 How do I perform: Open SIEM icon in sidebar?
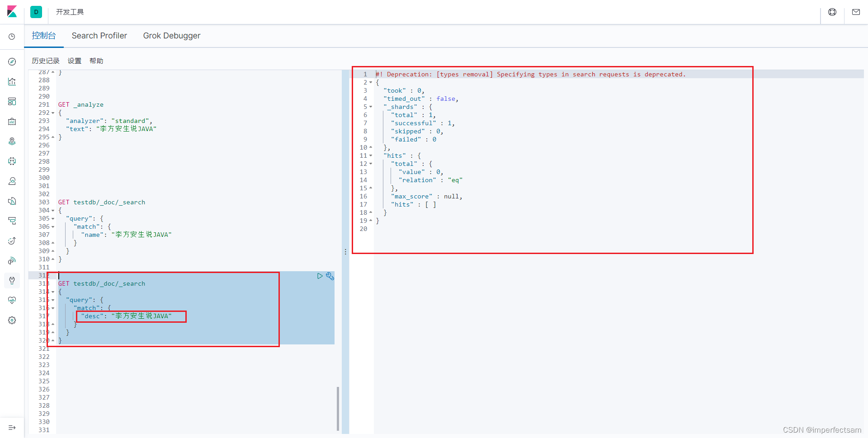12,260
